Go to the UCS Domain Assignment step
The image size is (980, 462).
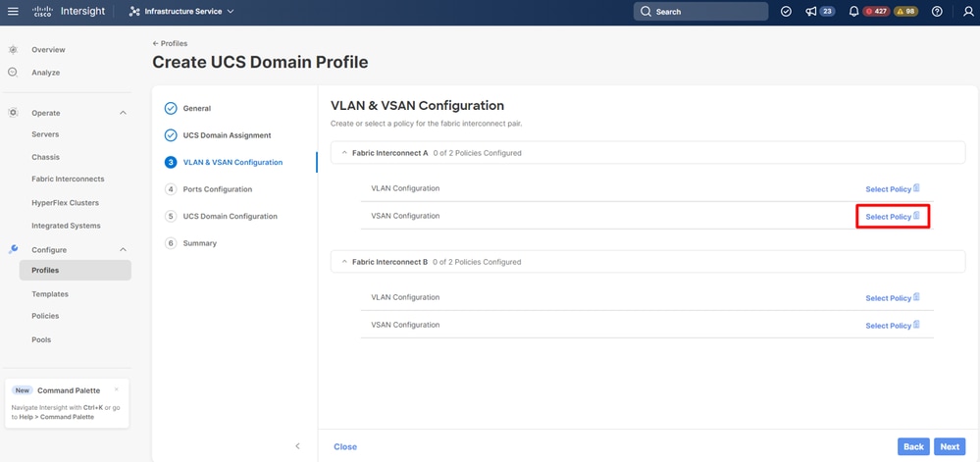227,135
